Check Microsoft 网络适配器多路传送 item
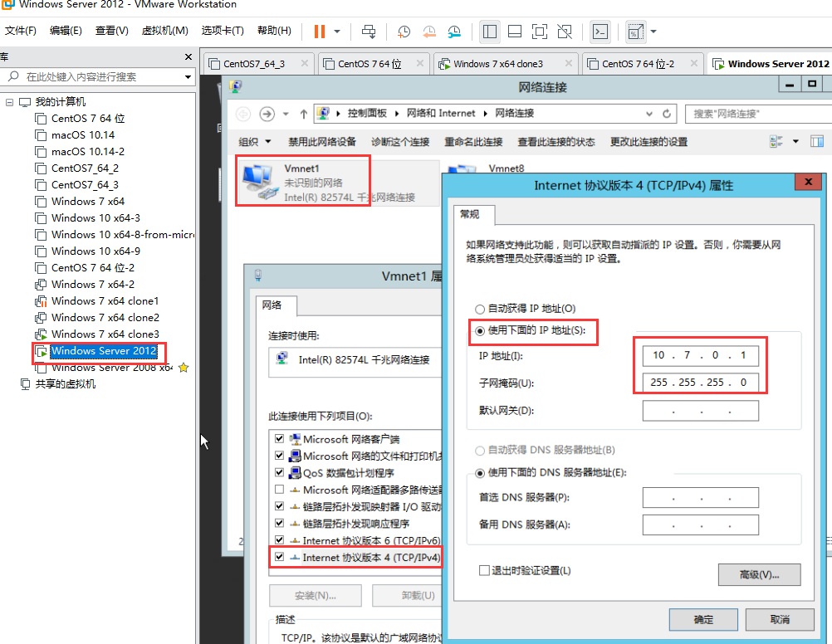 280,489
